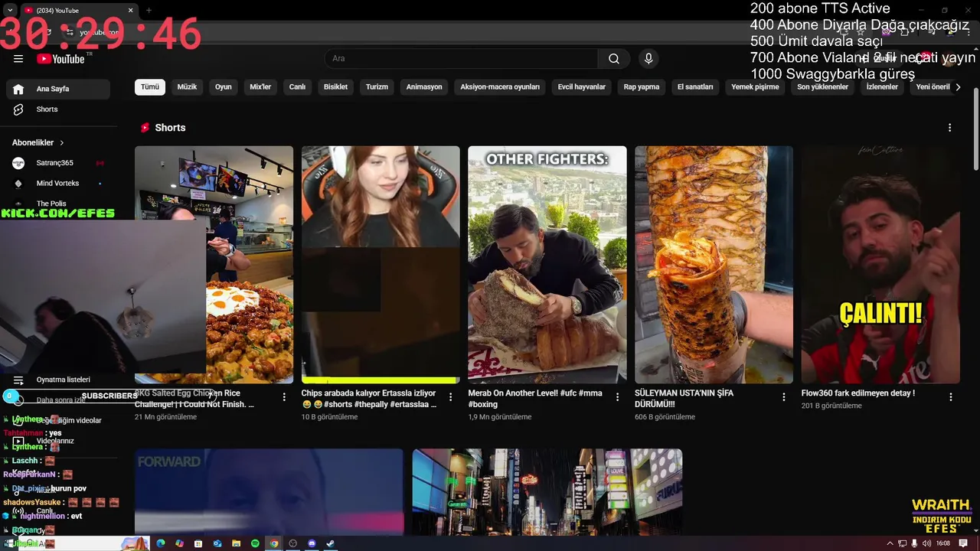Open a new Chrome tab
Image resolution: width=980 pixels, height=551 pixels.
pyautogui.click(x=149, y=11)
